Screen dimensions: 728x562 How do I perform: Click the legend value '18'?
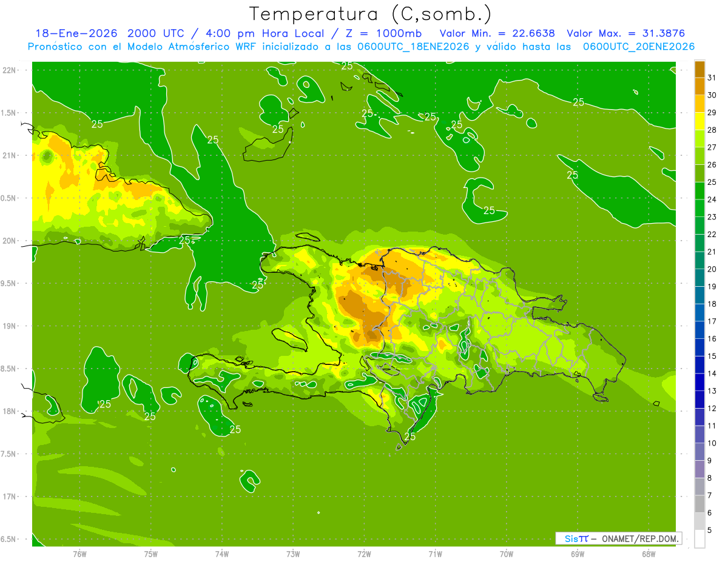(x=712, y=304)
